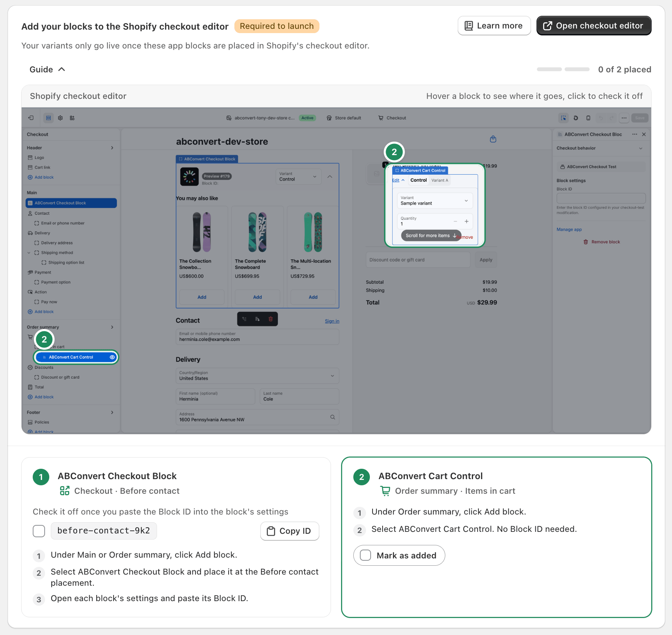
Task: Collapse the Guide section
Action: tap(47, 69)
